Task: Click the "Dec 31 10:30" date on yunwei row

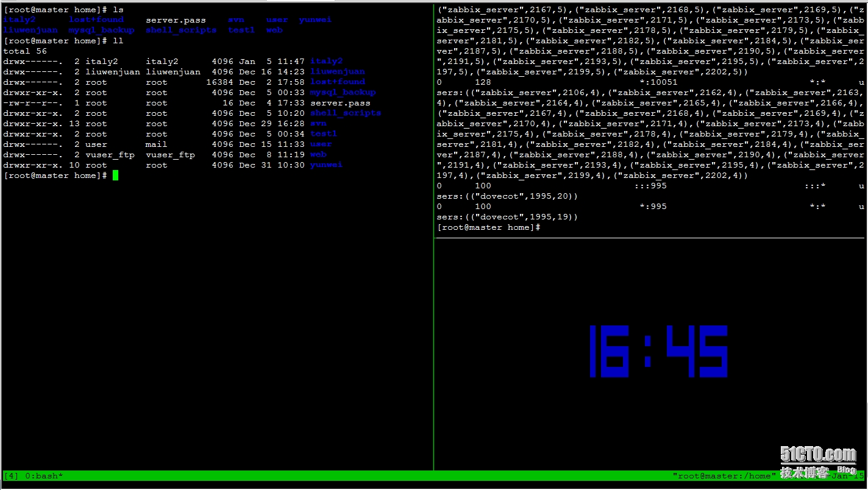Action: coord(271,165)
